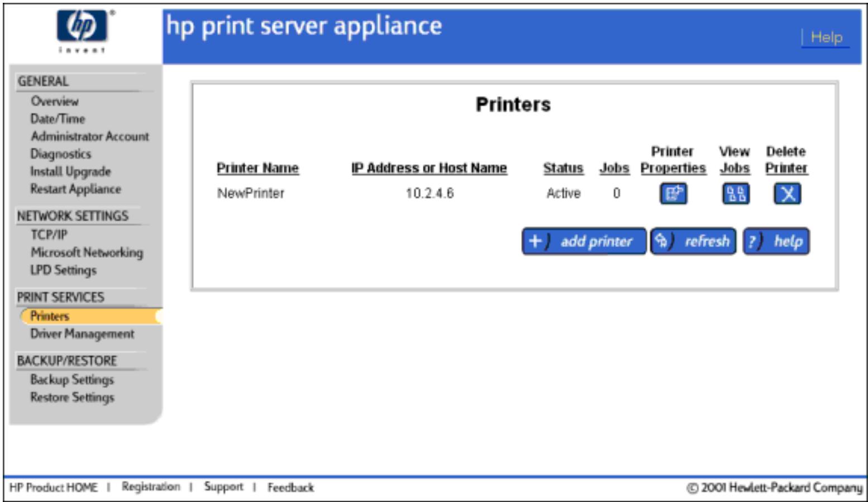Click the blue help button under the table

pyautogui.click(x=776, y=241)
